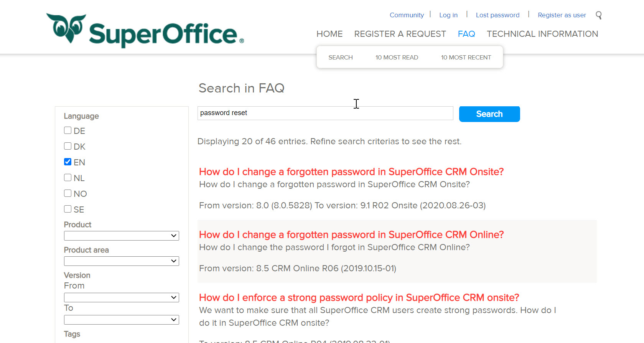Open the Lost password link
This screenshot has width=644, height=343.
click(497, 15)
